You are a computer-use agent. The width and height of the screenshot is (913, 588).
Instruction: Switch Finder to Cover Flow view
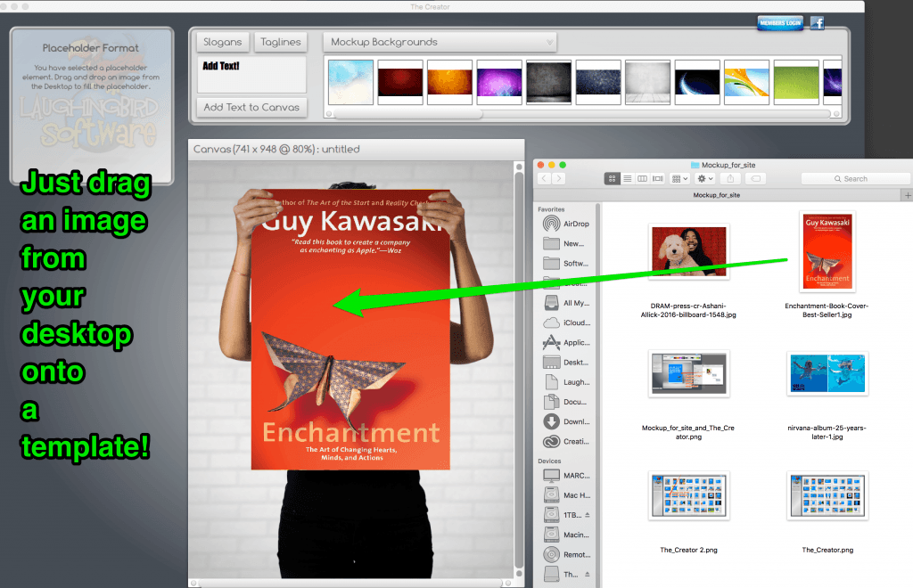coord(658,178)
